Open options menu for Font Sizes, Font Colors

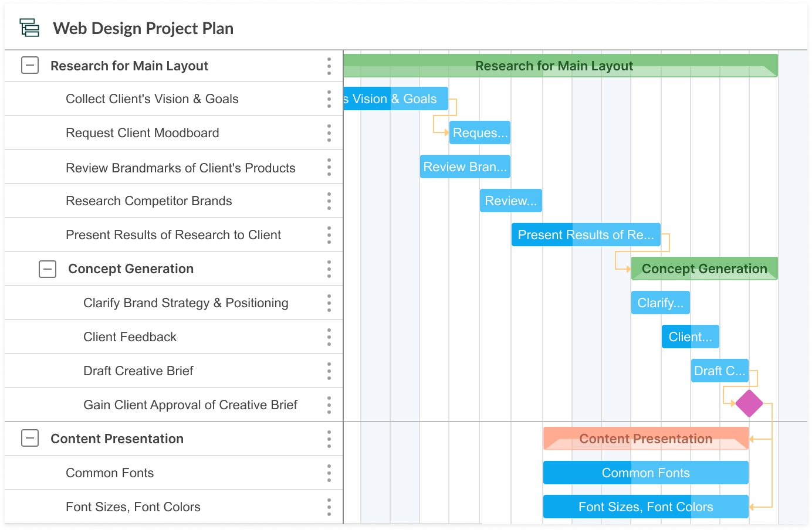(x=329, y=507)
